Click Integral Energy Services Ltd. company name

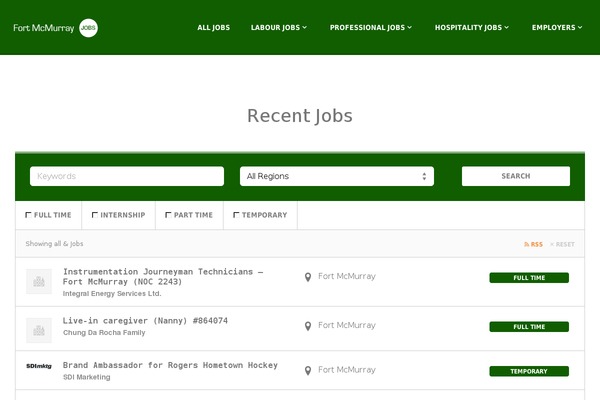112,294
